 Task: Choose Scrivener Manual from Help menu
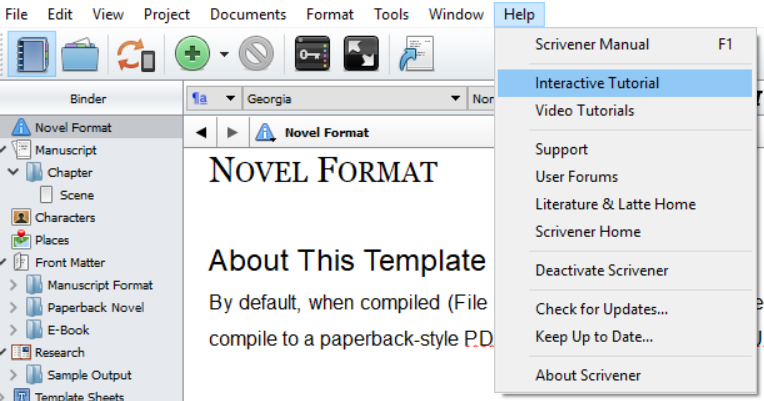[626, 44]
